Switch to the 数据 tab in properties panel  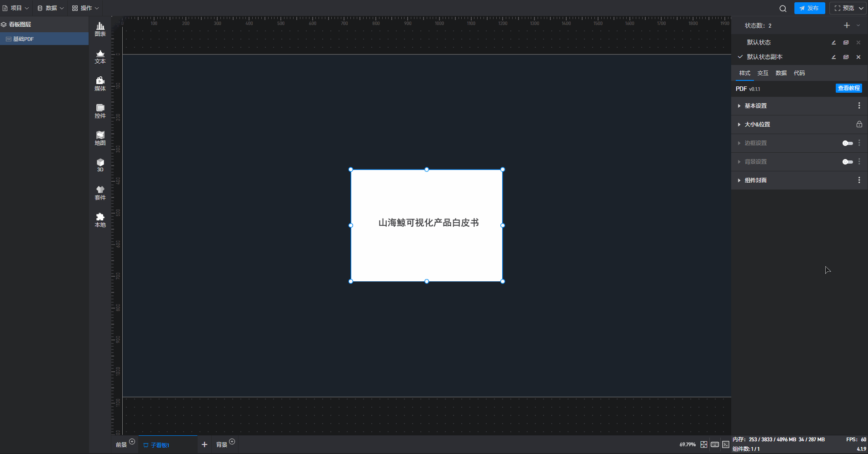pyautogui.click(x=781, y=73)
